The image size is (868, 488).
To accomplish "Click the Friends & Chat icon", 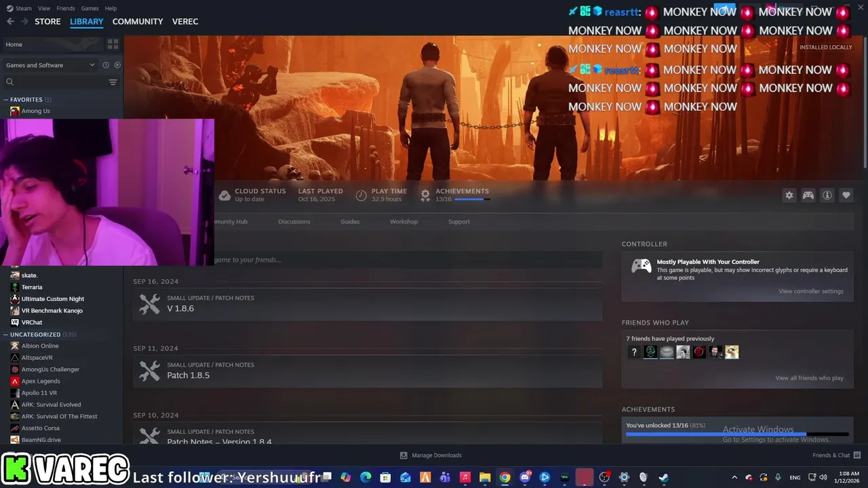I will [857, 455].
